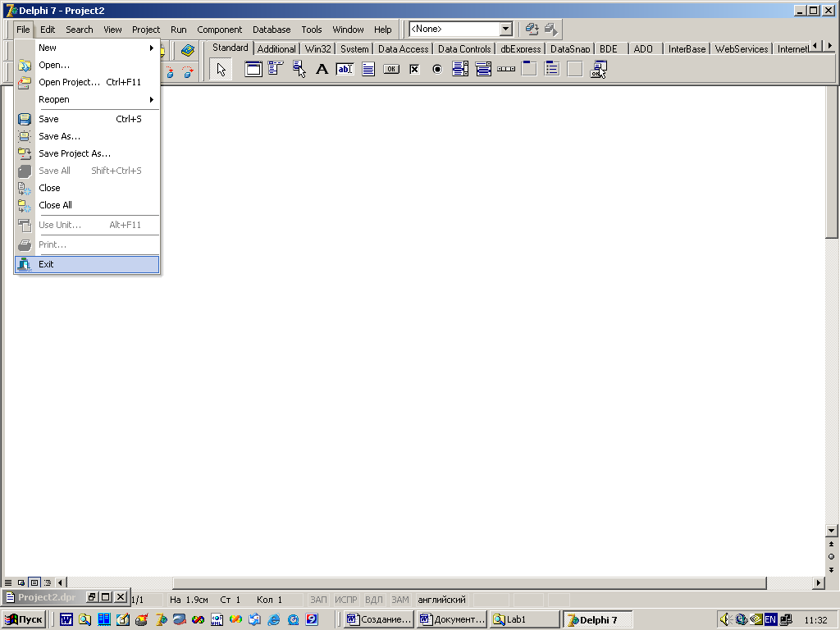Click the horizontal scrollbar thumb
The image size is (840, 630).
tap(470, 582)
